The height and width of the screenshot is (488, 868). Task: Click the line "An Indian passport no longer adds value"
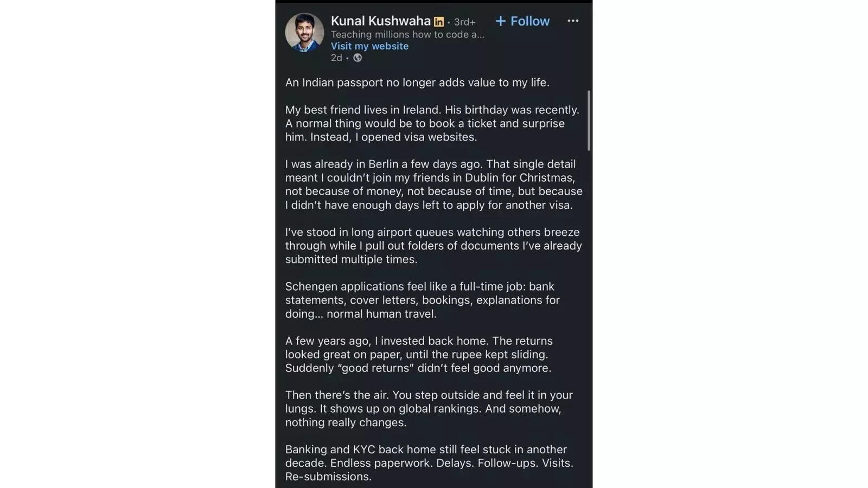click(x=417, y=82)
